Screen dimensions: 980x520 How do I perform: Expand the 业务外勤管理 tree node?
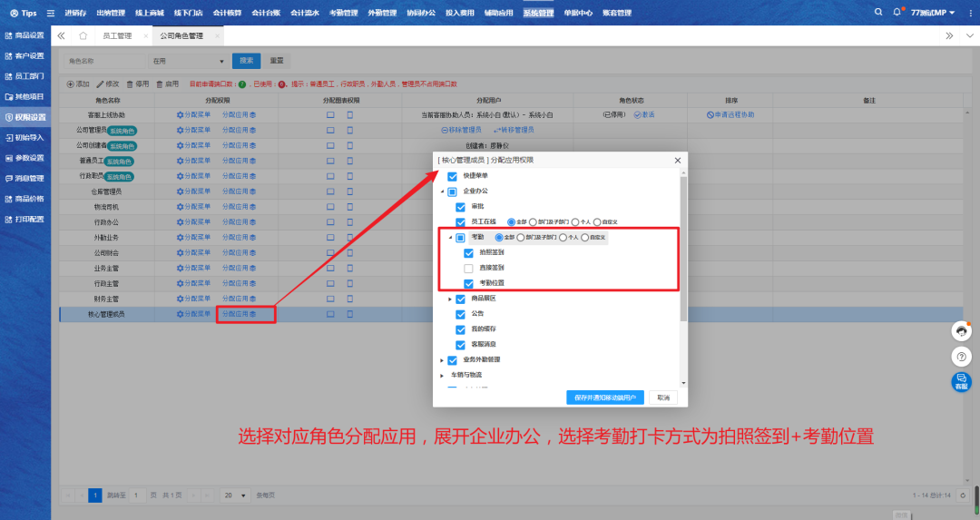click(x=442, y=360)
